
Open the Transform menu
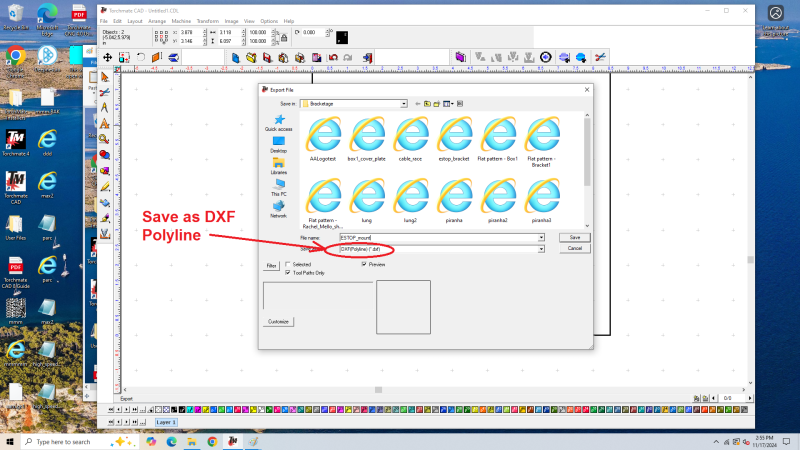[x=208, y=21]
